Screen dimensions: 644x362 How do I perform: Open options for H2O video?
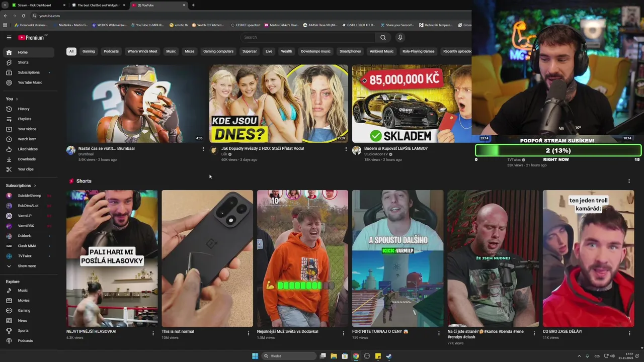click(346, 149)
